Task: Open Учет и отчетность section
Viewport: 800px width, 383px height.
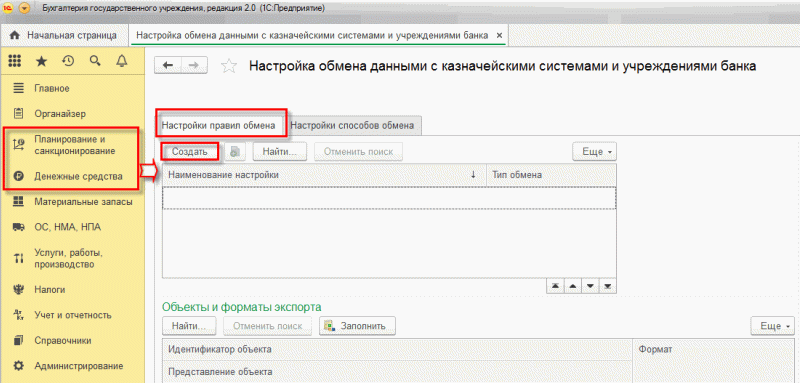Action: click(73, 315)
